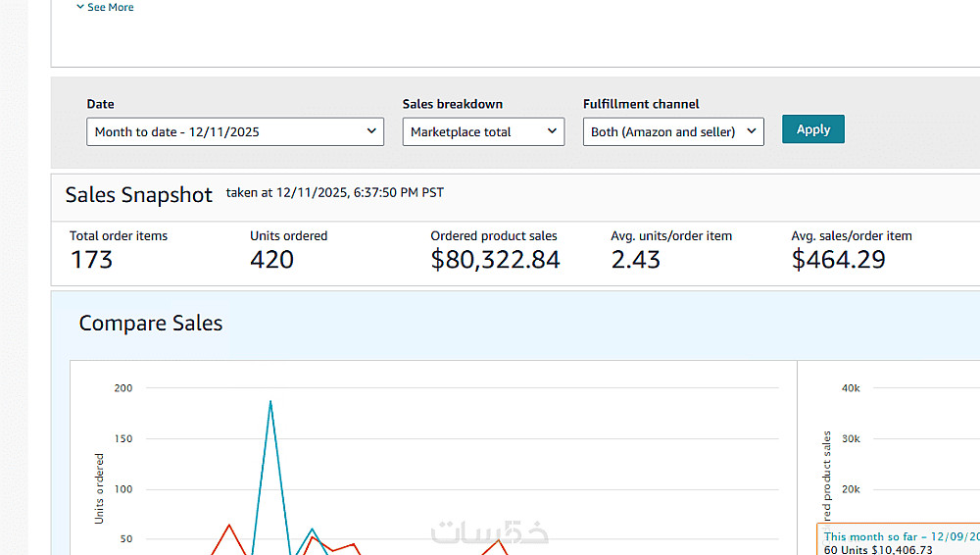This screenshot has width=980, height=555.
Task: Click the Units ordered value 420
Action: click(271, 260)
